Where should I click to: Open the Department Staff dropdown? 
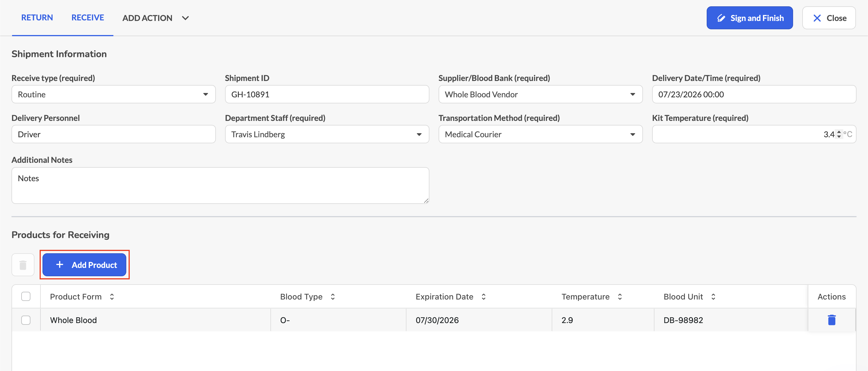coord(327,134)
